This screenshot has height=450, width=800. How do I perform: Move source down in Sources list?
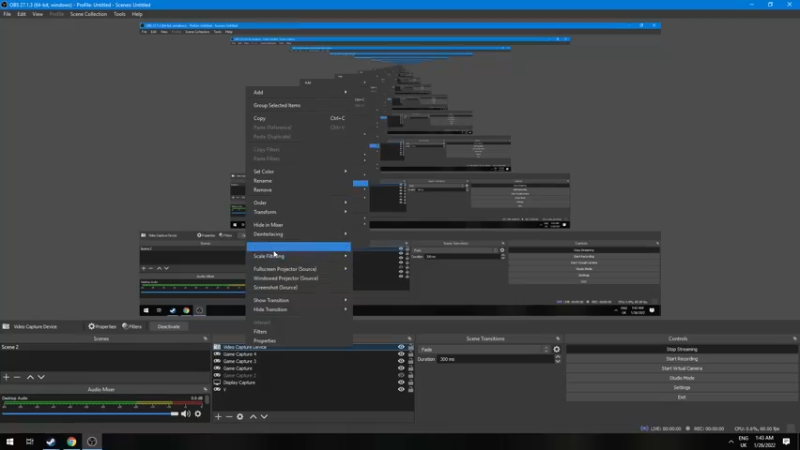[x=264, y=416]
